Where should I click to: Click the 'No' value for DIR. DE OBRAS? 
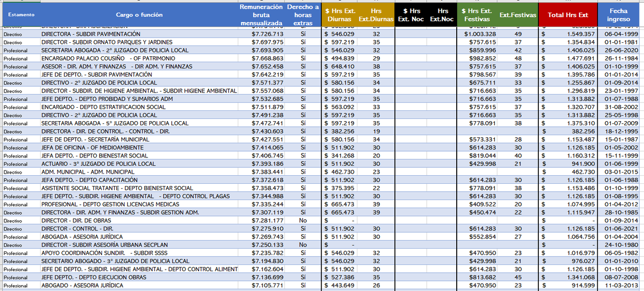tap(303, 220)
